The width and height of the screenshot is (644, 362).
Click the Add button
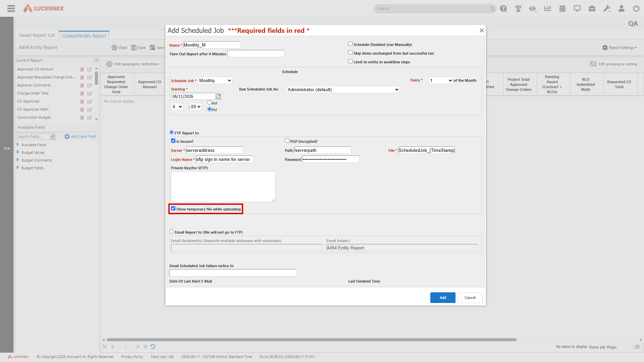pyautogui.click(x=443, y=298)
